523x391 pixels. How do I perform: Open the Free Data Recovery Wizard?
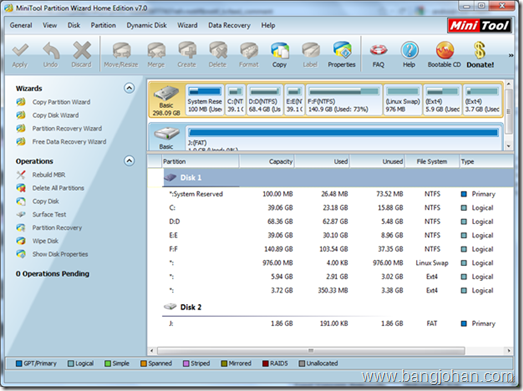coord(69,142)
